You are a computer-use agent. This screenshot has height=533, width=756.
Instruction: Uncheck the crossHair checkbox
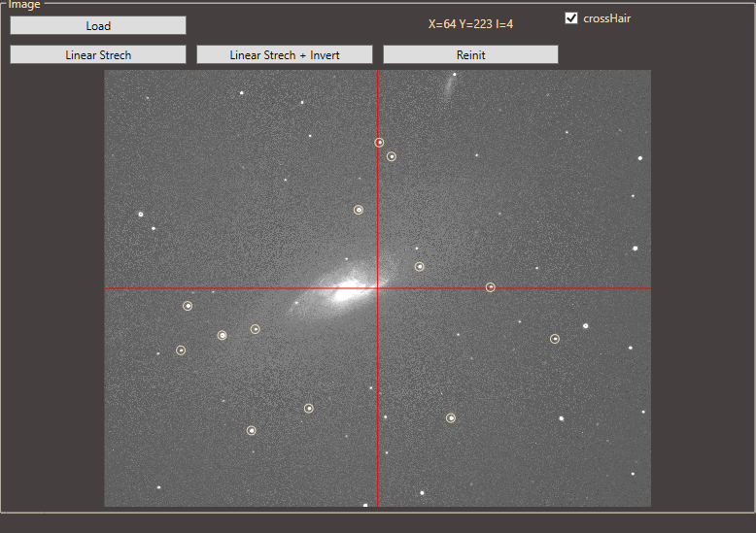(571, 18)
